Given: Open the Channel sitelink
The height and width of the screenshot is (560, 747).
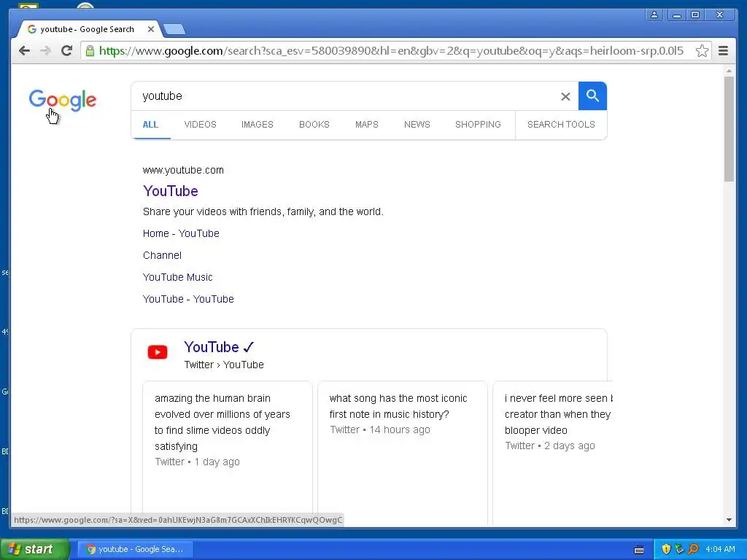Looking at the screenshot, I should pos(162,255).
